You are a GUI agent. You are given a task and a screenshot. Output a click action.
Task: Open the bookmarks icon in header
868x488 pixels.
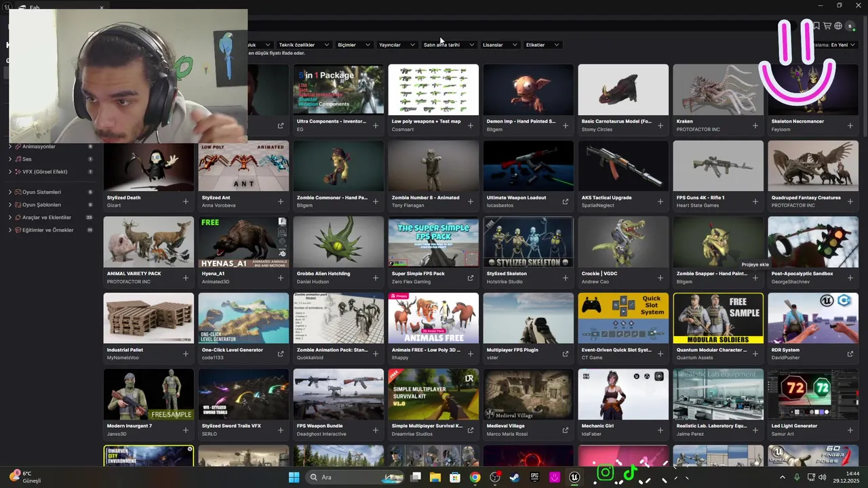816,26
